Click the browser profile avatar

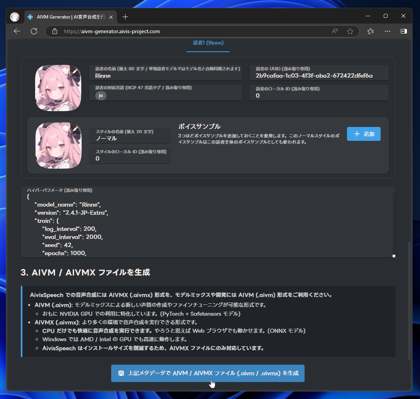pos(14,17)
